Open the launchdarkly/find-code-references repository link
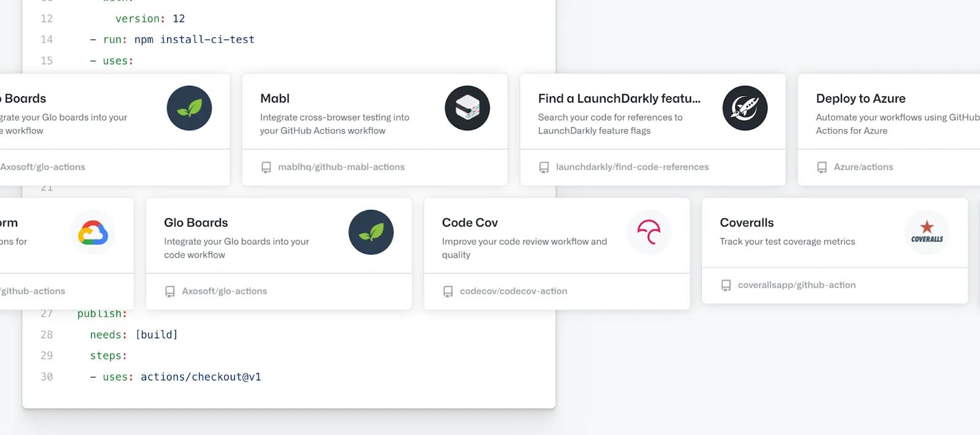Screen dimensions: 980x435 point(632,167)
